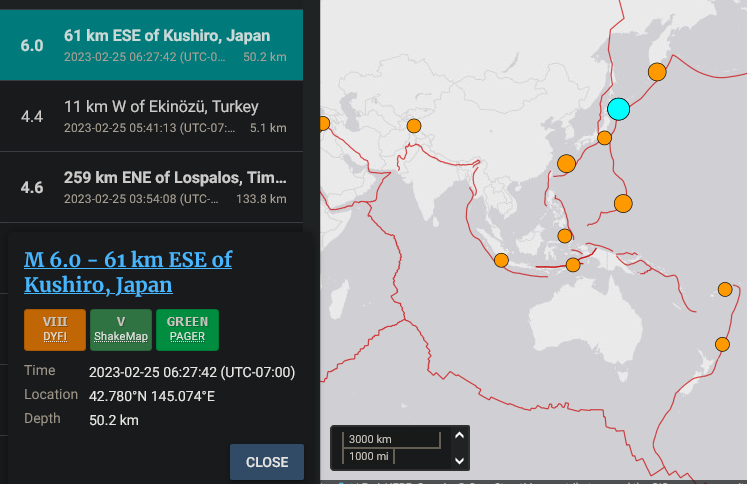The width and height of the screenshot is (747, 484).
Task: Close the earthquake details popup
Action: 267,462
